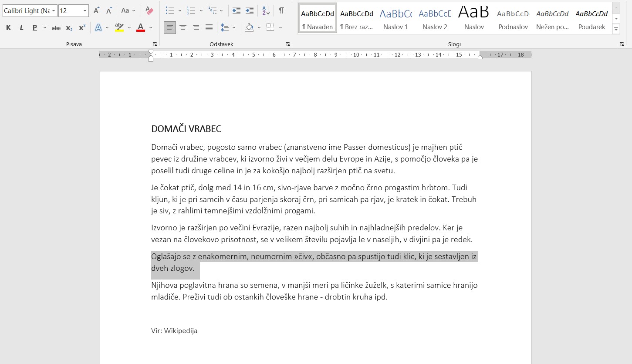Align text left
Viewport: 632px width, 364px height.
click(x=170, y=28)
